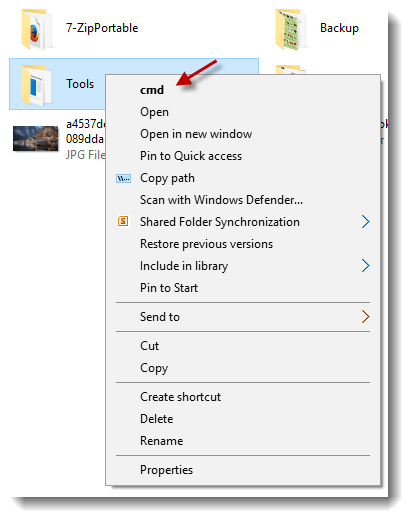Click the a4537d file name text

click(85, 131)
